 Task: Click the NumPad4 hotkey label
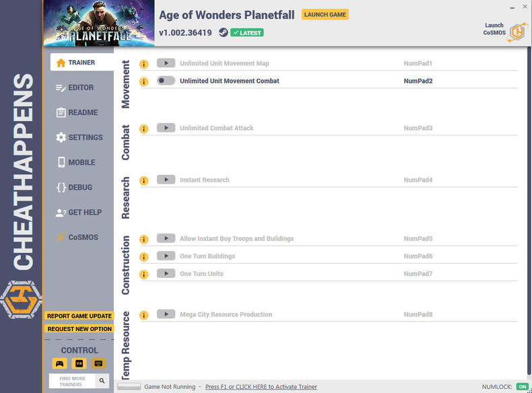[418, 180]
